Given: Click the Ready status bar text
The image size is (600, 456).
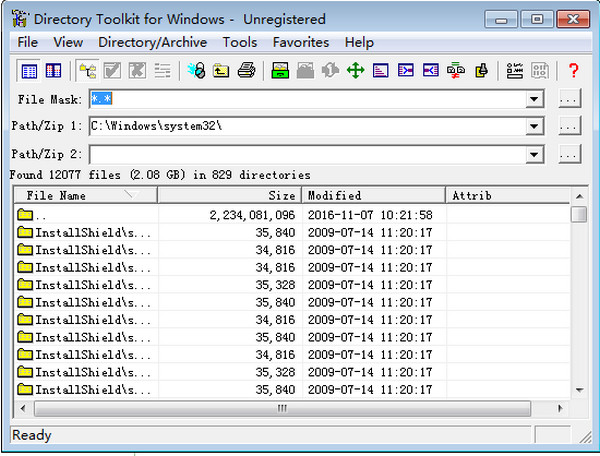Looking at the screenshot, I should click(32, 435).
